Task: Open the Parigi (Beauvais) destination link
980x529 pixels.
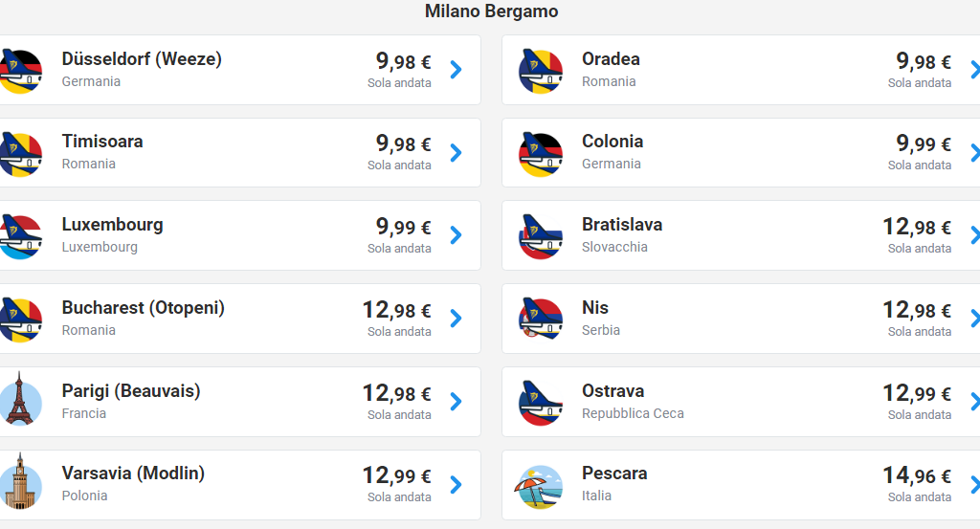Action: [131, 391]
